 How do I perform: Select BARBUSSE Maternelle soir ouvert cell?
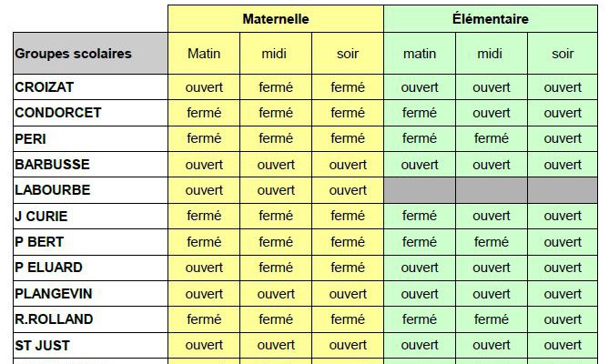point(348,164)
